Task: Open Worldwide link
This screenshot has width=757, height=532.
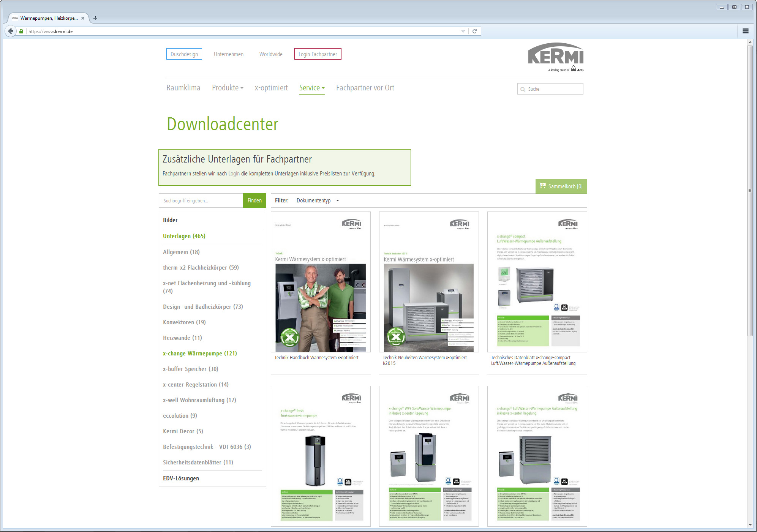Action: click(x=271, y=54)
